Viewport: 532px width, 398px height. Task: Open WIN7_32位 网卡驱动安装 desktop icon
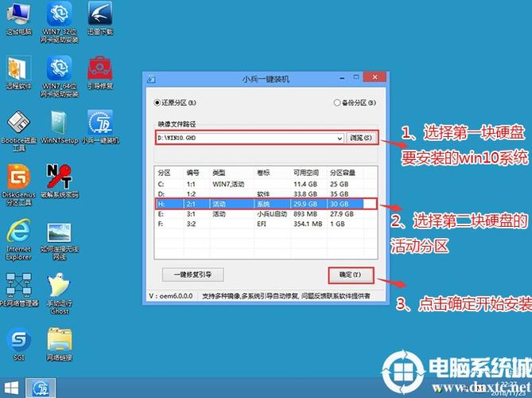click(x=60, y=22)
